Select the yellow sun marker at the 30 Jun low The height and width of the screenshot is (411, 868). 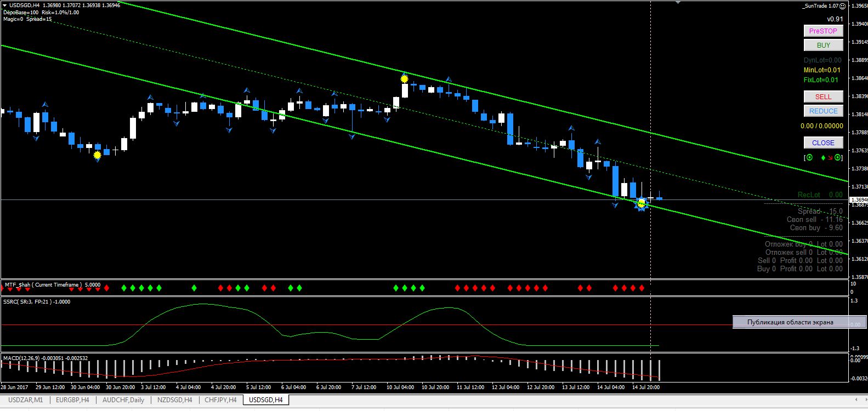click(98, 156)
